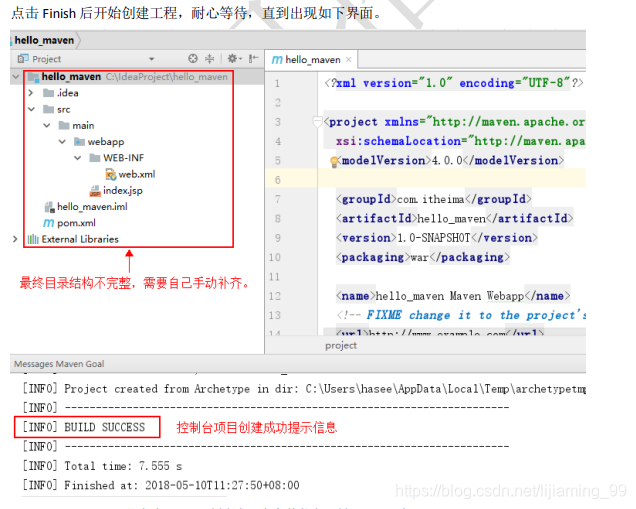Select hello_maven.iml in project tree
636x509 pixels.
pos(92,206)
